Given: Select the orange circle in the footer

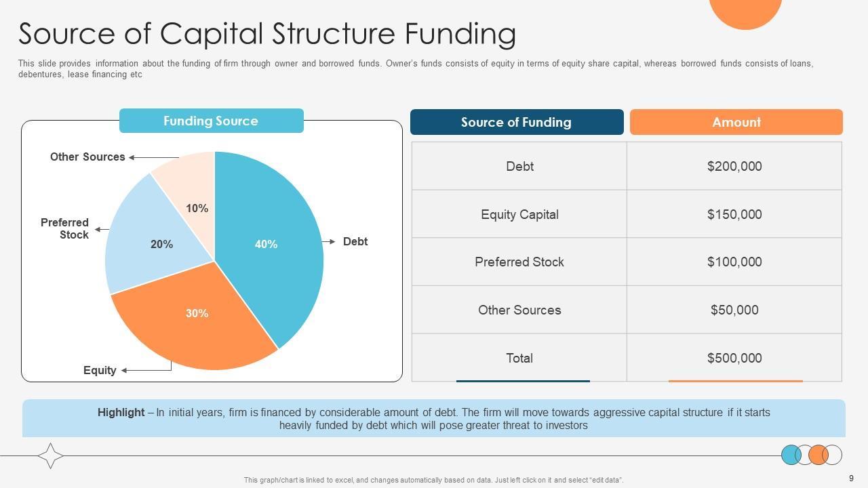Looking at the screenshot, I should pos(818,455).
